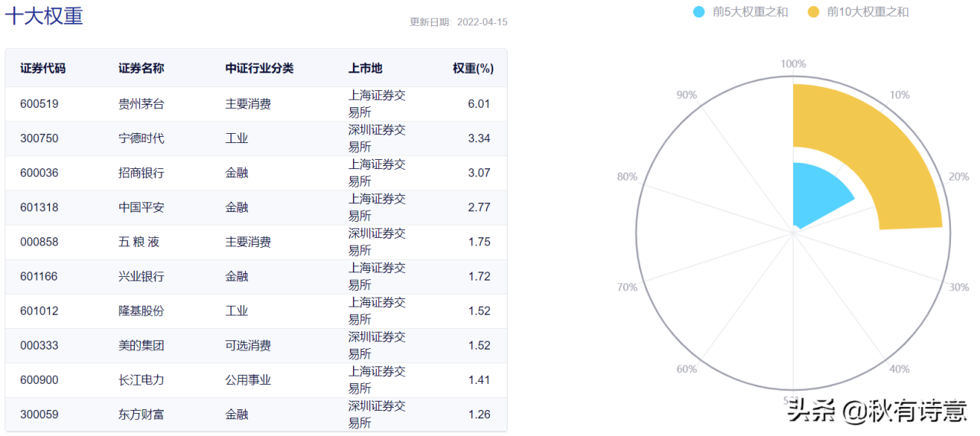The height and width of the screenshot is (436, 980).
Task: Click the 60% axis label on chart
Action: [x=687, y=369]
